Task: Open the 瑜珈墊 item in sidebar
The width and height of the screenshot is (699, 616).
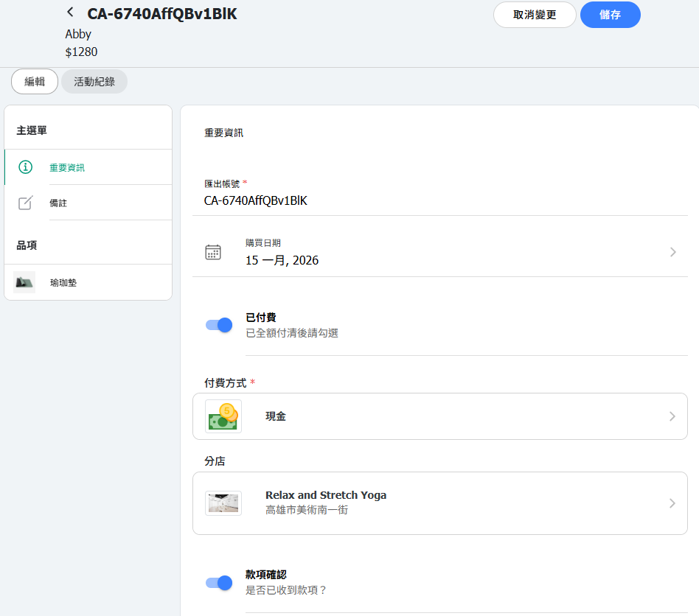Action: point(63,282)
